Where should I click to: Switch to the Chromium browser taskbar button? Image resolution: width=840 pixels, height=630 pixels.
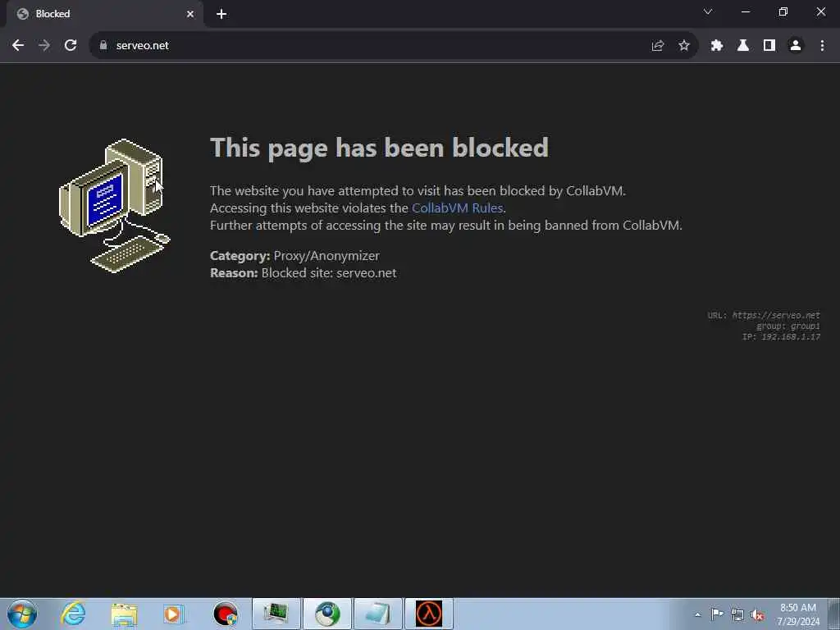tap(327, 614)
